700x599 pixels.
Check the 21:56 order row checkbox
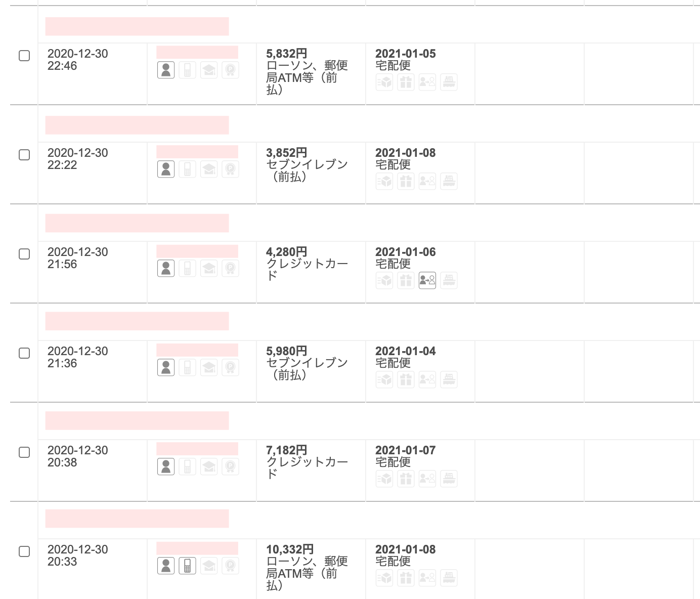pyautogui.click(x=24, y=254)
